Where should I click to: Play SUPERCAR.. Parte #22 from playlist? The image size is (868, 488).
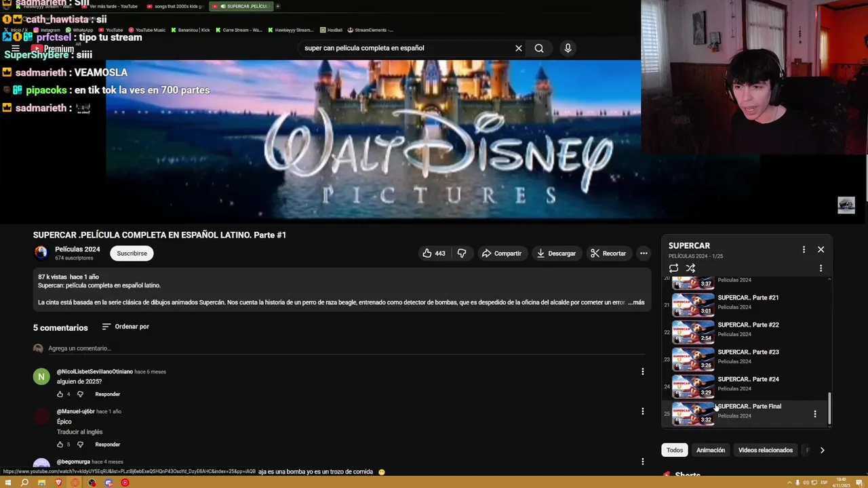pyautogui.click(x=746, y=331)
